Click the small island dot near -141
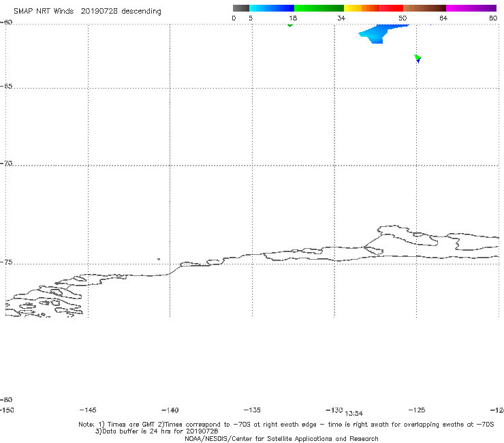The height and width of the screenshot is (443, 504). tap(159, 259)
